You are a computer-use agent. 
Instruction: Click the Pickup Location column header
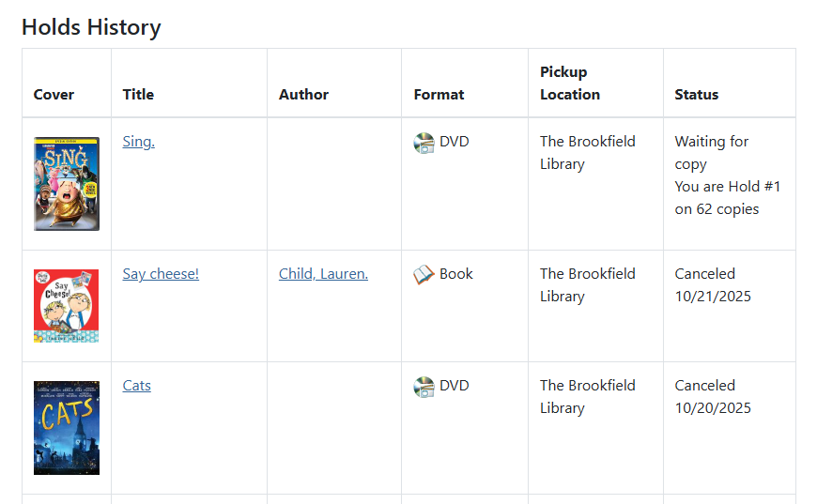569,84
